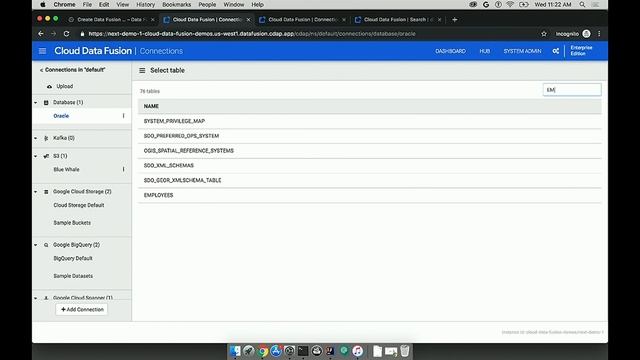This screenshot has height=360, width=640.
Task: Switch to the Create Data Fusion tab
Action: tap(111, 20)
